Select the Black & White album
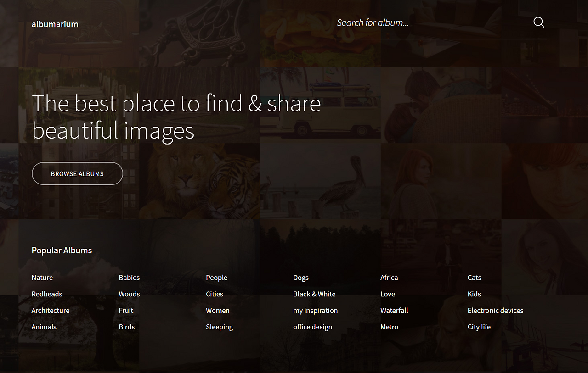Screen dimensions: 588x373 [x=314, y=294]
